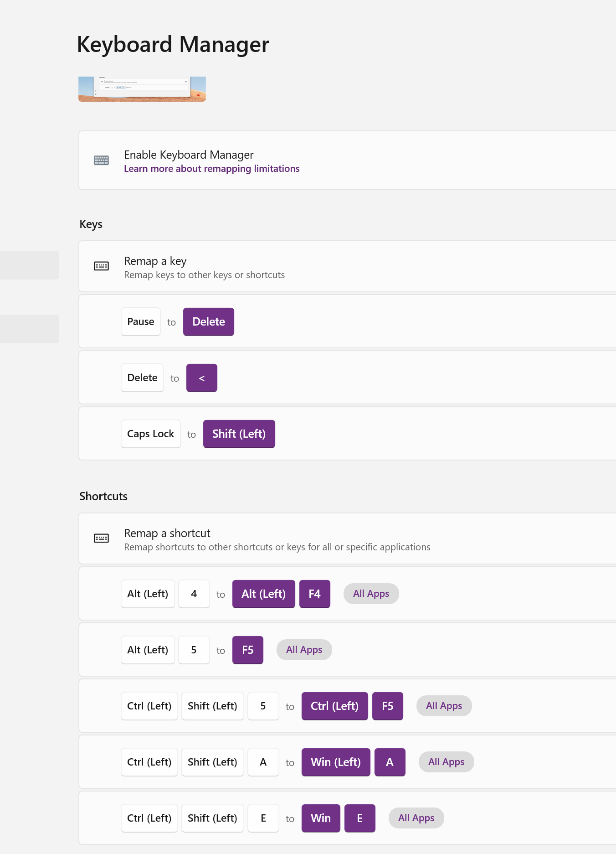Click the purple Win (Left) key chip

(335, 762)
